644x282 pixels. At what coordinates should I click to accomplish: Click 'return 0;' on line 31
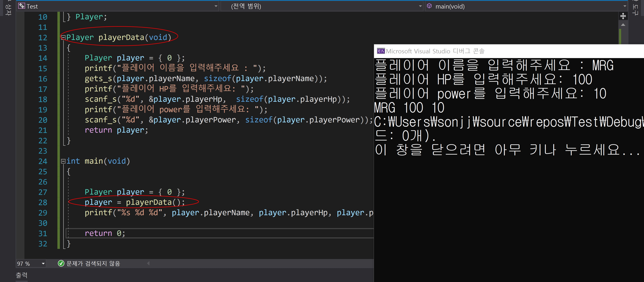[x=105, y=233]
